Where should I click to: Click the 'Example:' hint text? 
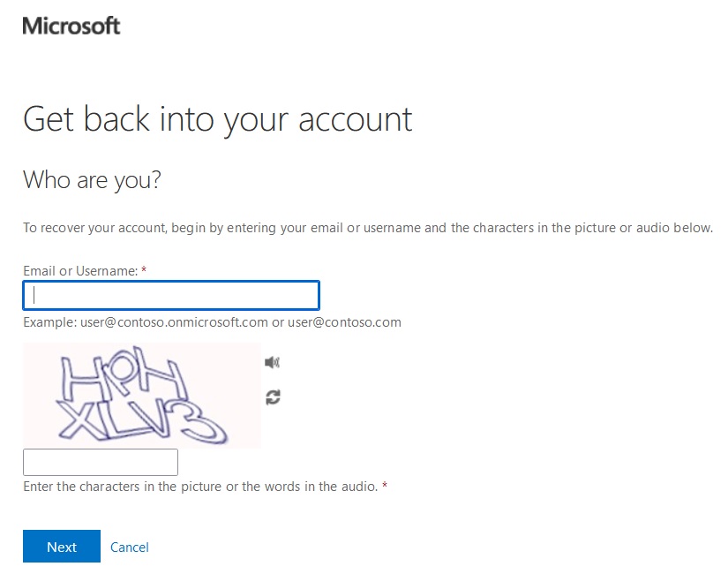point(50,322)
